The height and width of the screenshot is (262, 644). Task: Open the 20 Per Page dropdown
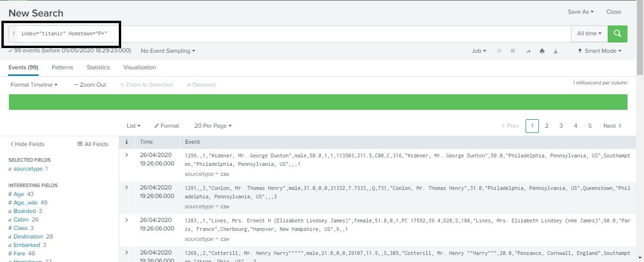(213, 126)
